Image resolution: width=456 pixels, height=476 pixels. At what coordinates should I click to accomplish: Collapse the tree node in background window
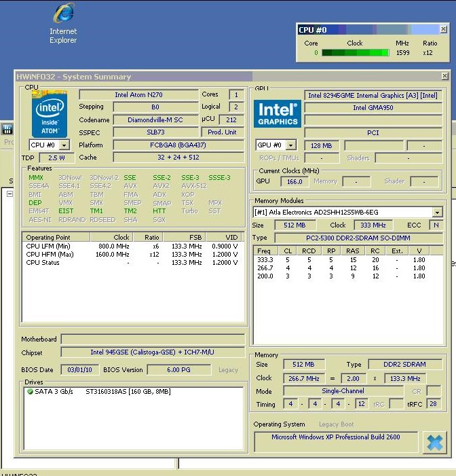click(x=9, y=194)
